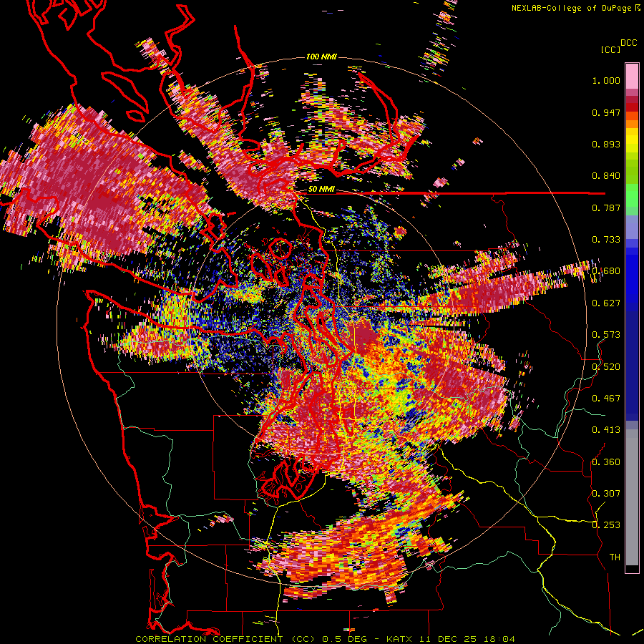Click the TH threshold label
This screenshot has height=644, width=644.
click(x=615, y=557)
